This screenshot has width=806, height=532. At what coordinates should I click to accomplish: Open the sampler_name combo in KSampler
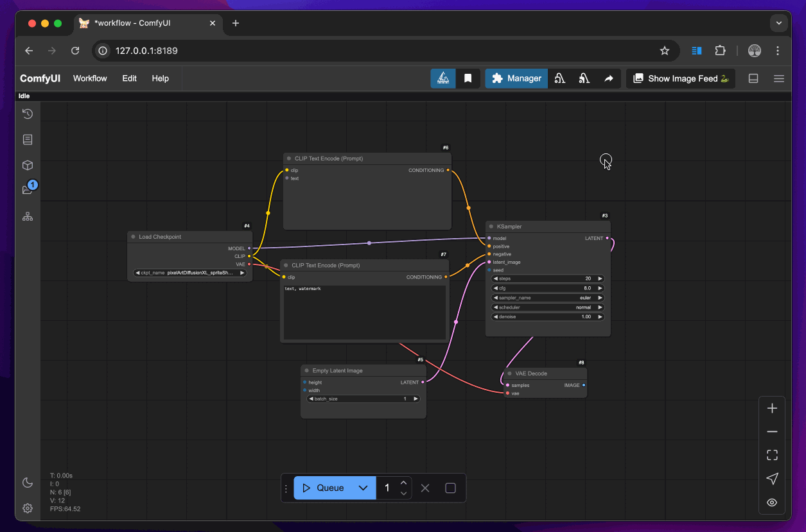pyautogui.click(x=548, y=298)
